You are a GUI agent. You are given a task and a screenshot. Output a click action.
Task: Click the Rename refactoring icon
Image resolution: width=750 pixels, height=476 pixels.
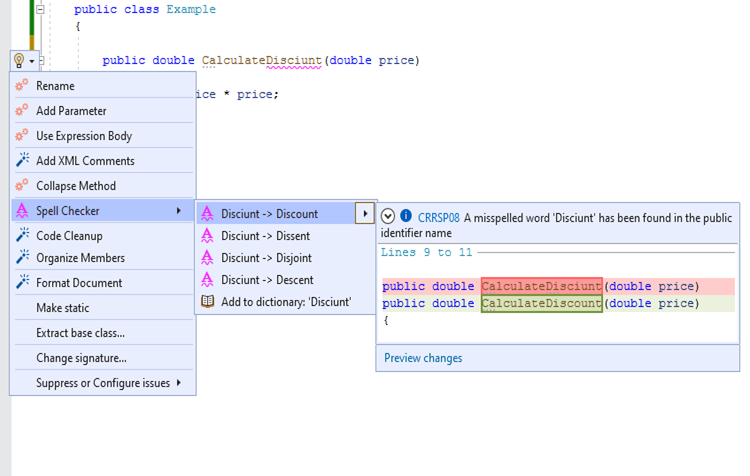click(x=22, y=86)
